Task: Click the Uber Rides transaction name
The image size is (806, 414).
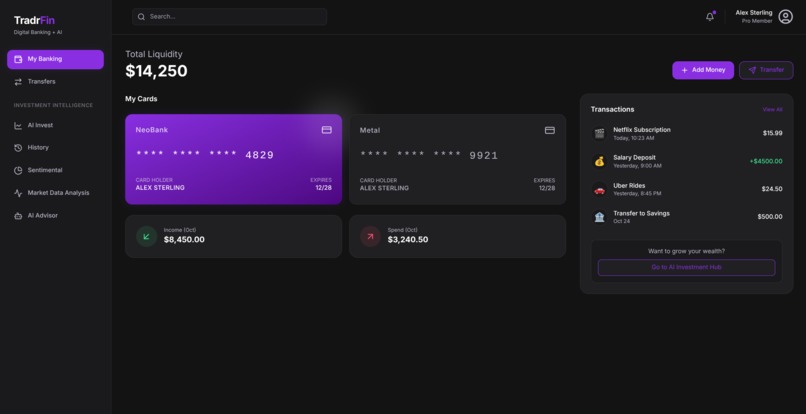Action: tap(629, 186)
